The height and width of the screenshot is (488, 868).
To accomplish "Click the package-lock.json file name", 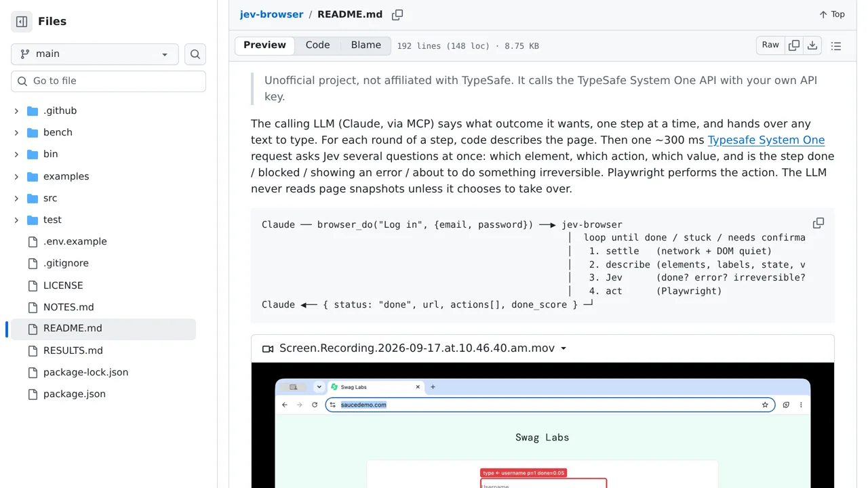I will point(85,372).
